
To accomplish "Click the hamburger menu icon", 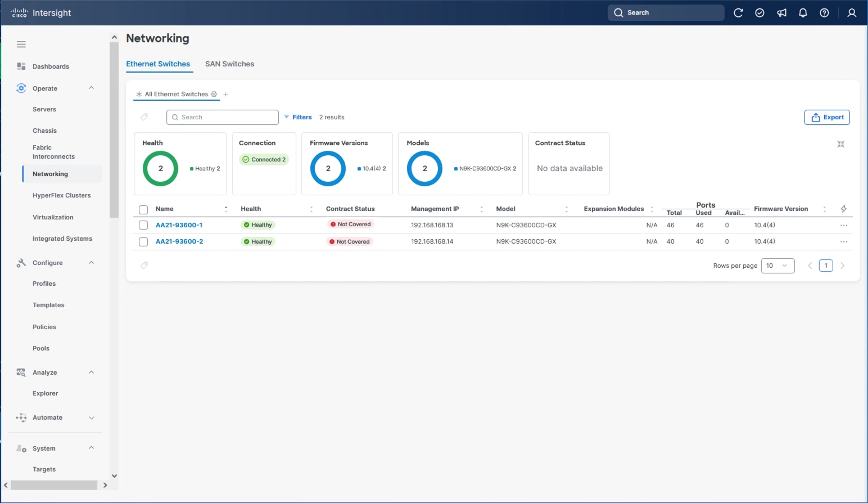I will click(x=21, y=44).
